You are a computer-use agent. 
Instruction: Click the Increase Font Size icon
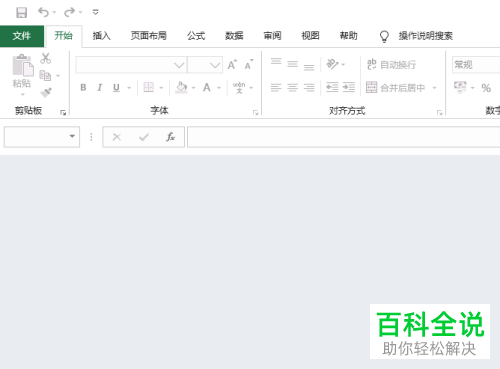click(x=232, y=64)
